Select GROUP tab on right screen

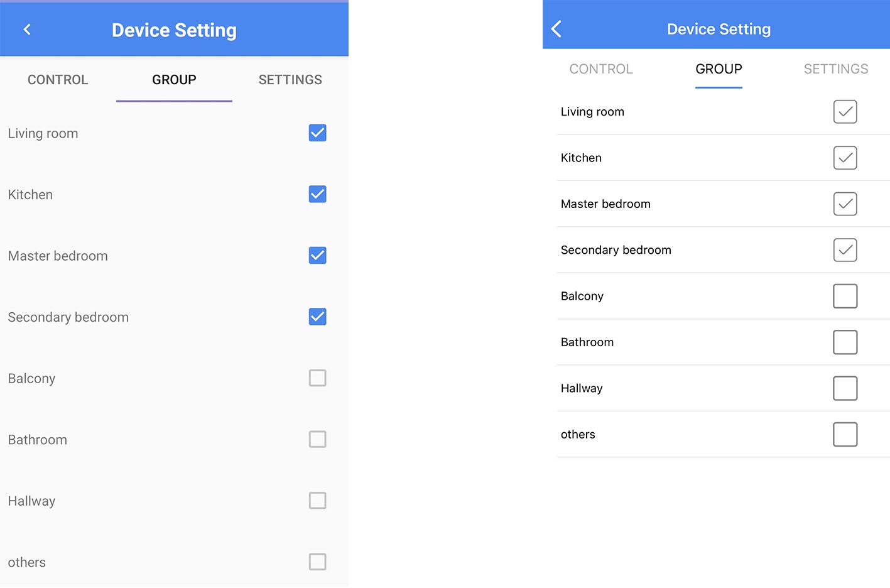tap(719, 69)
